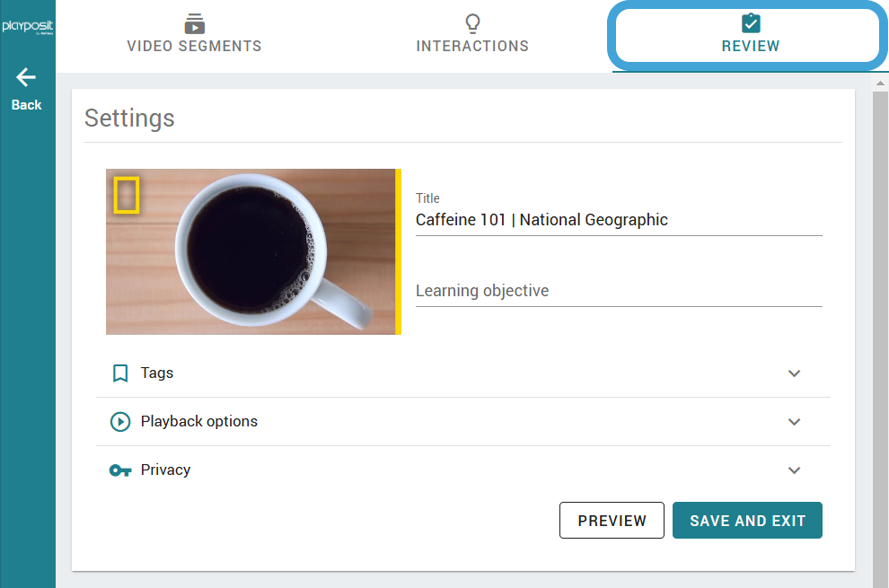Click the Interactions lightbulb icon
The width and height of the screenshot is (889, 588).
point(472,23)
